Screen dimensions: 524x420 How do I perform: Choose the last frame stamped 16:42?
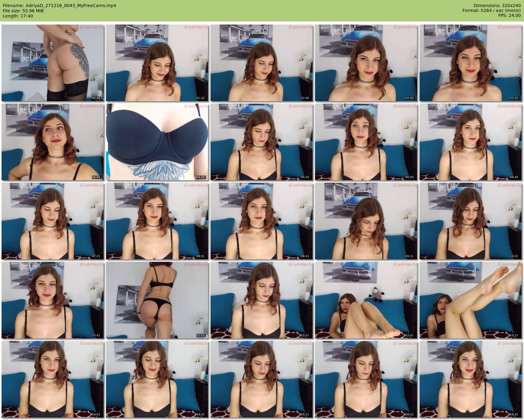471,379
